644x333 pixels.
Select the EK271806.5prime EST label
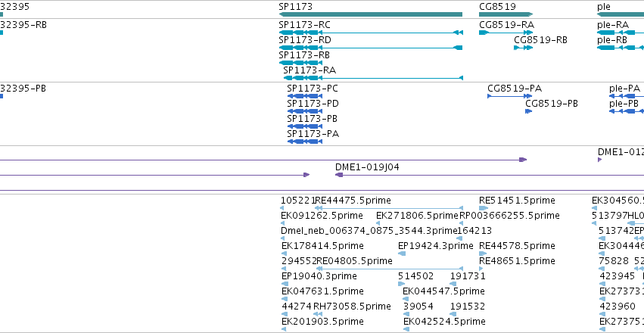[417, 216]
